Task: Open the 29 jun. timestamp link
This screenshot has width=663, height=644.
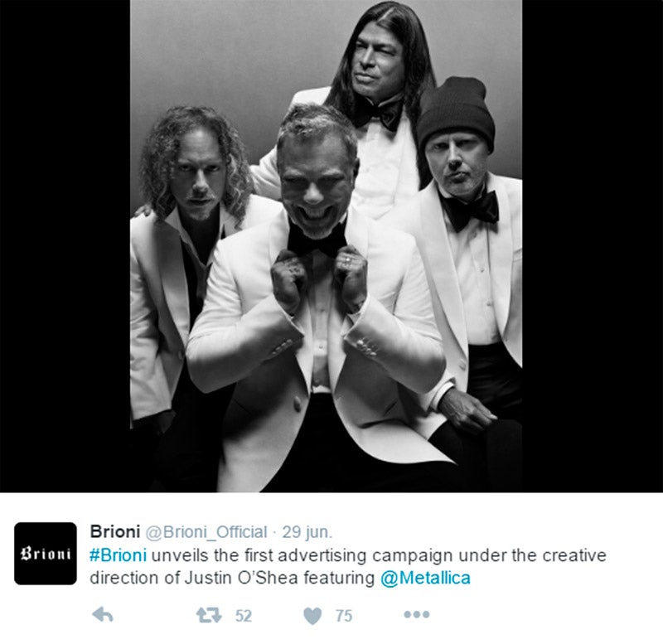Action: click(307, 532)
